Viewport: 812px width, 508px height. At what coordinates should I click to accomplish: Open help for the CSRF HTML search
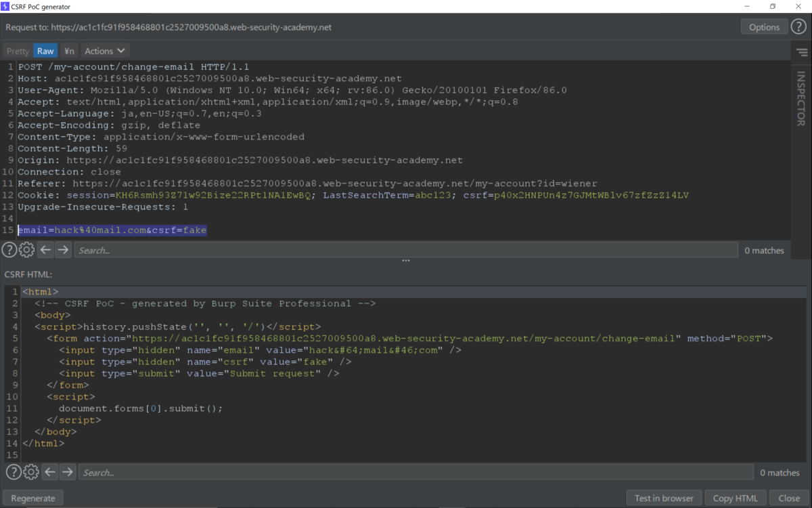(x=14, y=472)
